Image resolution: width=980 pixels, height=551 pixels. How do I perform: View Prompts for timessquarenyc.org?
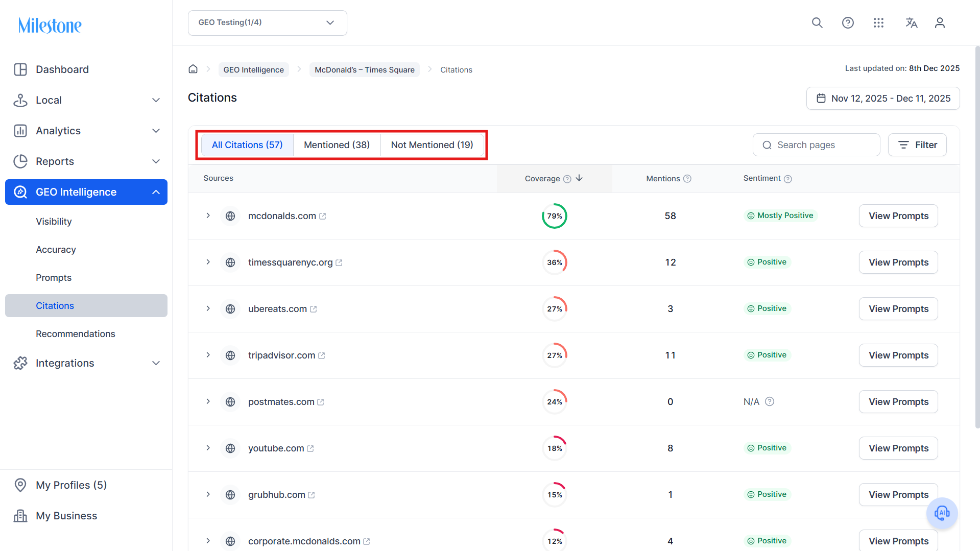coord(898,262)
